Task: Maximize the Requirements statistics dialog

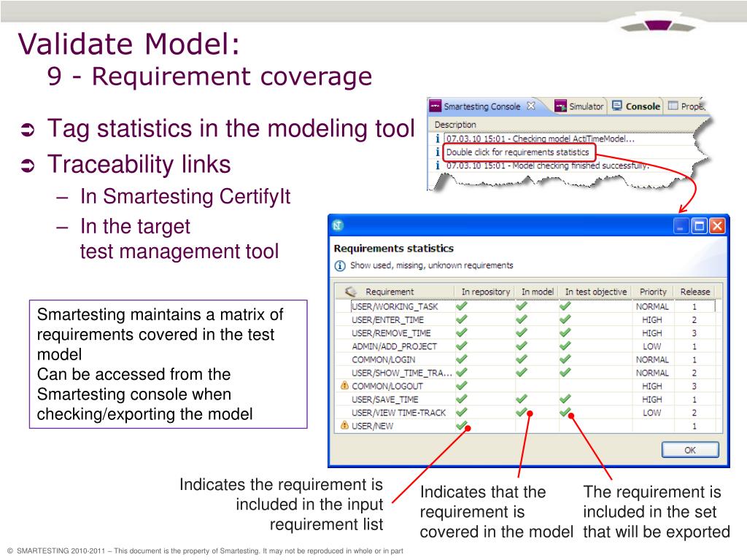Action: coord(700,226)
